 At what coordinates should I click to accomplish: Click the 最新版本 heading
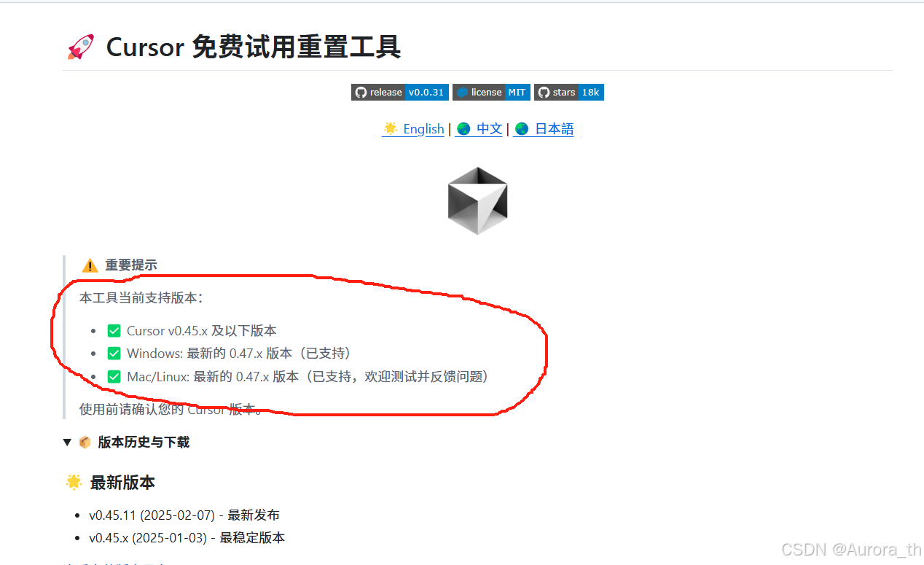point(122,483)
